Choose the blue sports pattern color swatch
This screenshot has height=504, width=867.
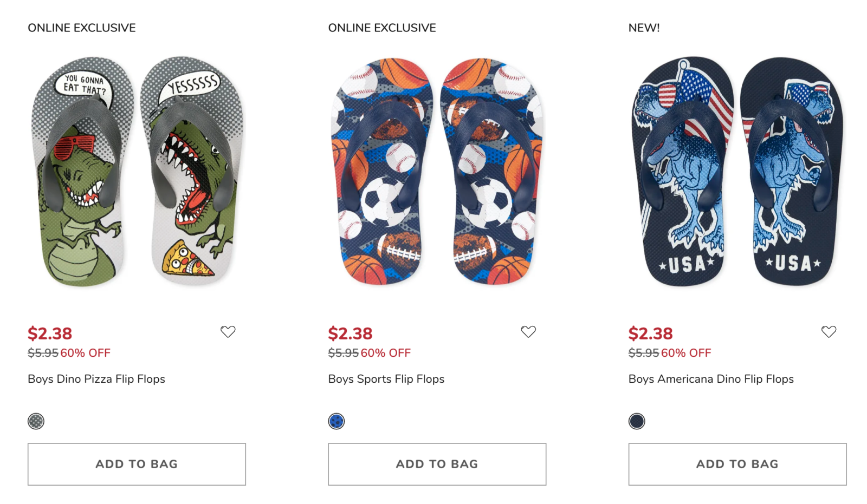point(336,421)
